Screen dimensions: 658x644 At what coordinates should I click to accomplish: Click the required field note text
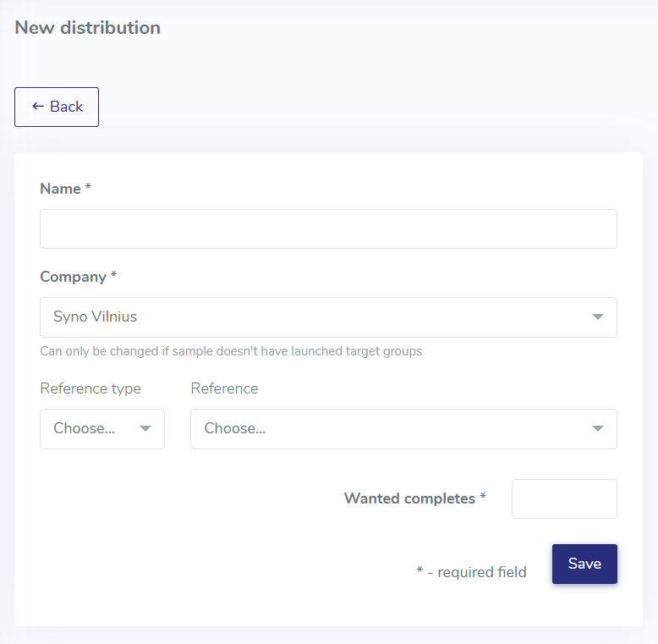point(471,572)
